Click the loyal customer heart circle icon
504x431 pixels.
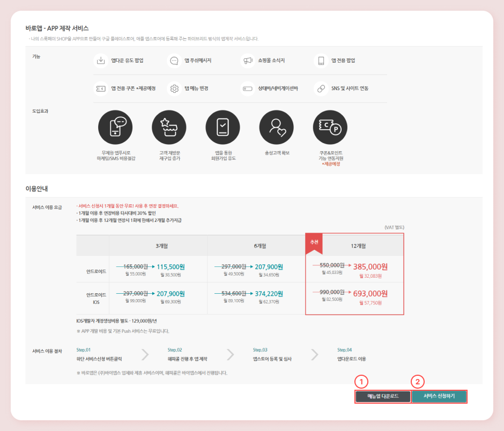point(276,128)
